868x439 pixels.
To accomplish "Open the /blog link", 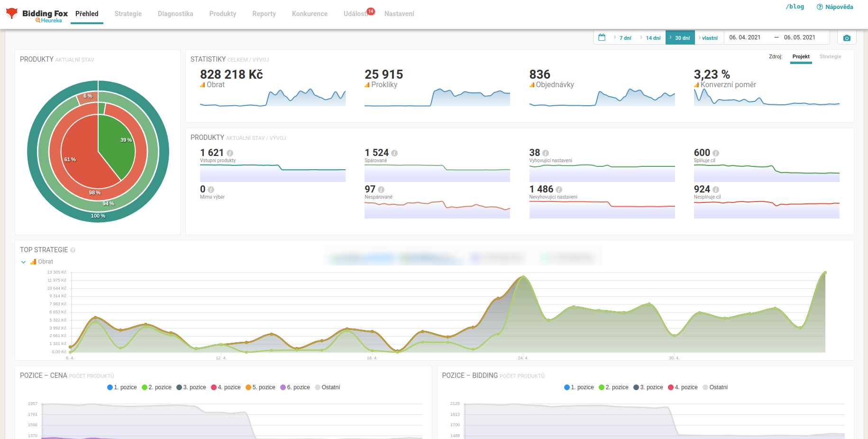I will pos(795,7).
